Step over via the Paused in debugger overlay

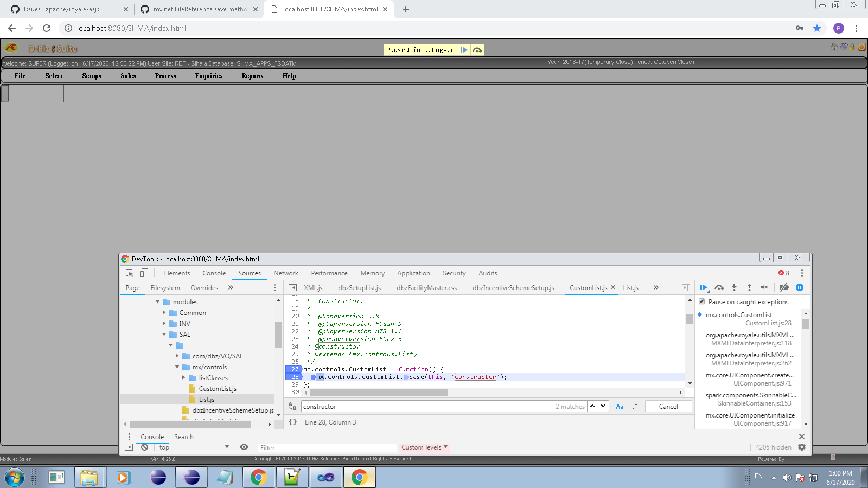(477, 50)
